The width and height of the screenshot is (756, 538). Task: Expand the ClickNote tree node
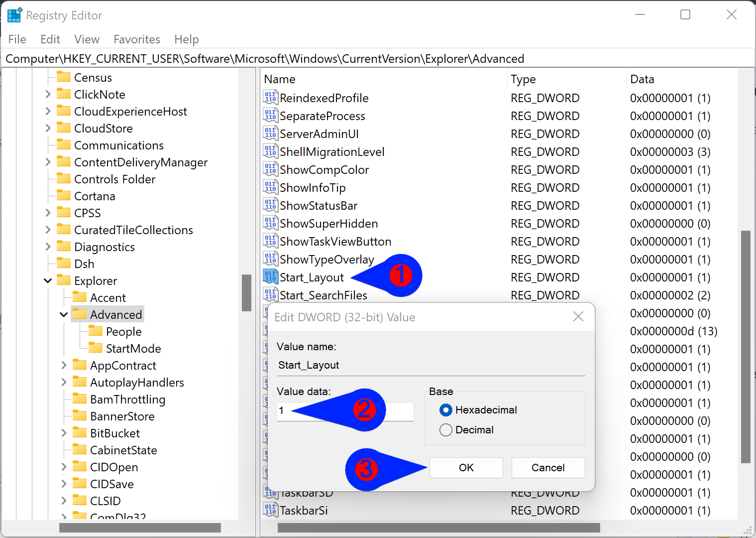48,94
